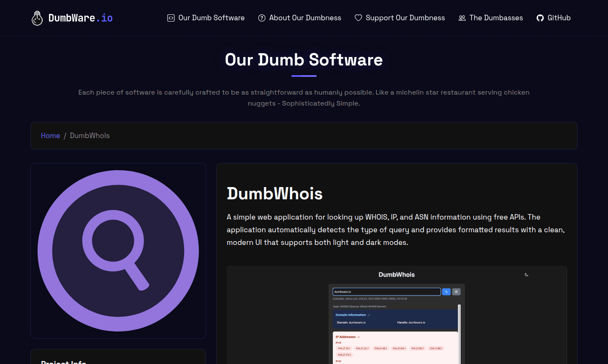608x364 pixels.
Task: Click the GitHub cat icon in the navbar
Action: click(540, 18)
